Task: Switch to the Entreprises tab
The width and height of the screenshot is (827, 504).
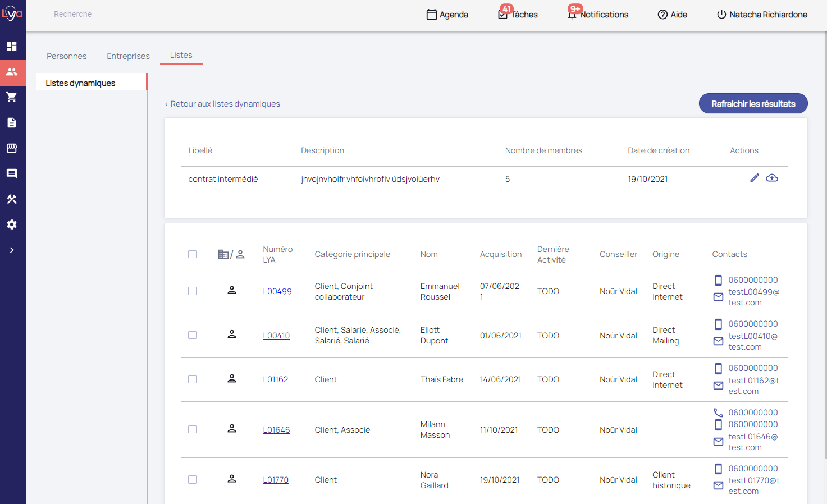Action: coord(128,56)
